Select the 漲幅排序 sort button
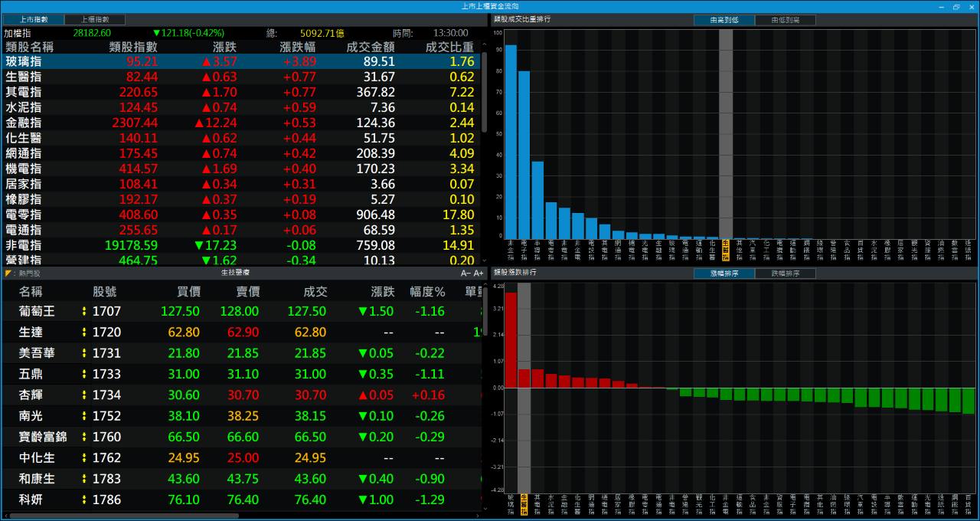Viewport: 980px width, 521px height. click(724, 273)
